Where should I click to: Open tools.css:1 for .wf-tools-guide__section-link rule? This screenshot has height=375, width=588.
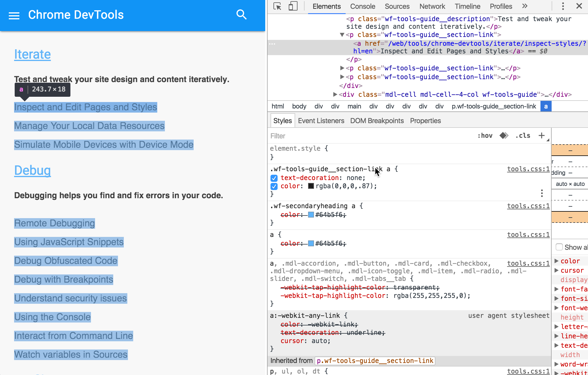tap(528, 169)
